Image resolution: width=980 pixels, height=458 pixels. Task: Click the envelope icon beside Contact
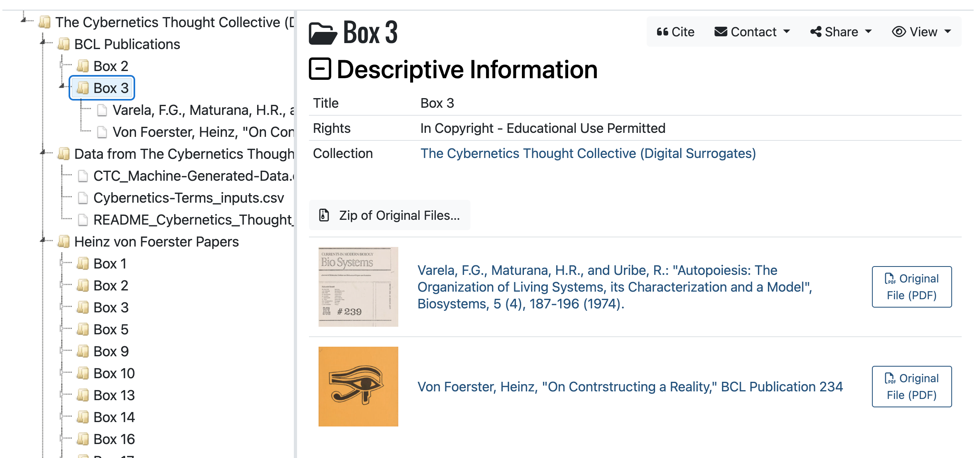pyautogui.click(x=720, y=32)
